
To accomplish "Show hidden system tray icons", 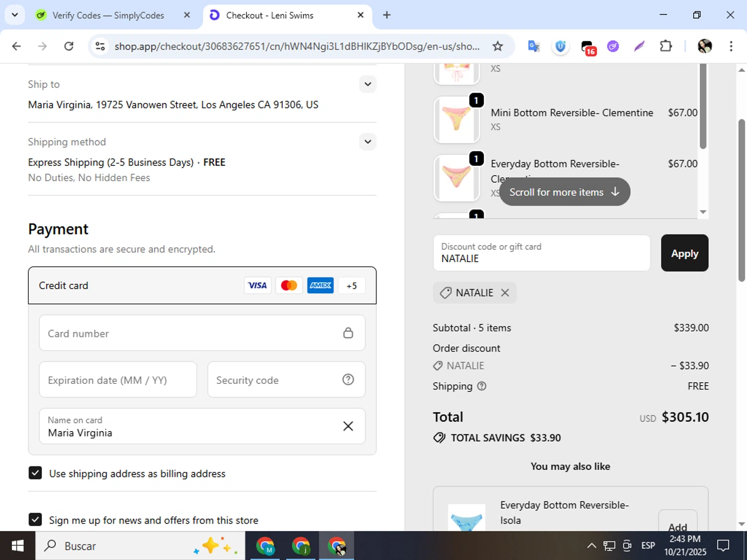I will point(592,546).
